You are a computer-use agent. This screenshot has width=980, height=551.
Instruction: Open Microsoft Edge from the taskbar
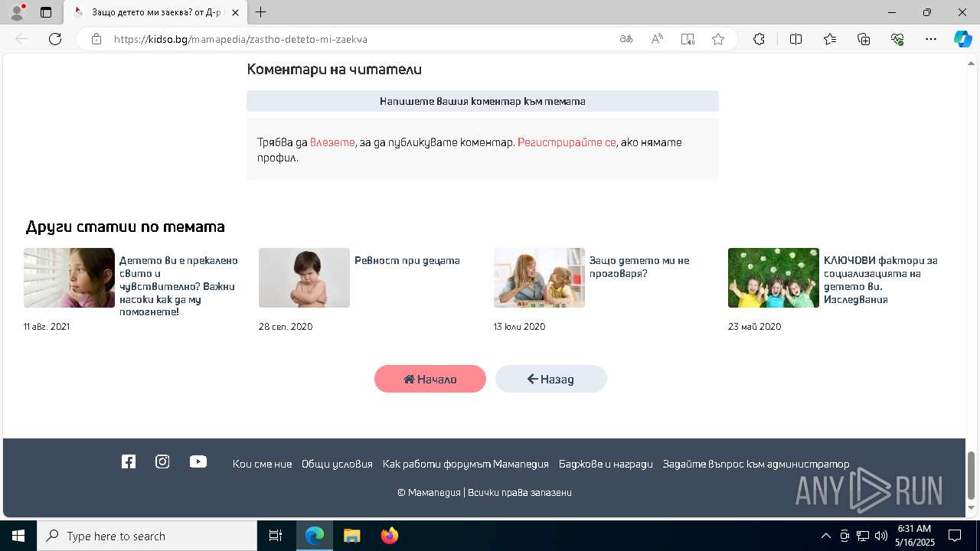(315, 536)
